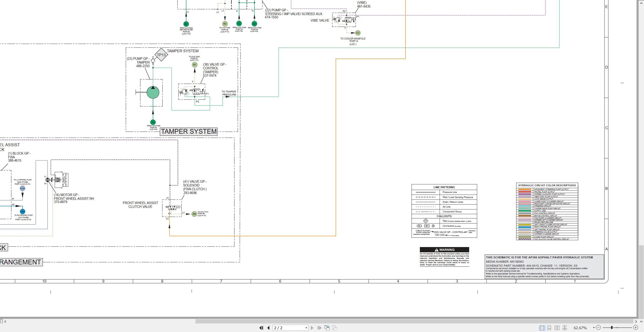This screenshot has width=644, height=332.
Task: Click the 'Pilot / Load Sensing Pressure' legend row
Action: (444, 197)
